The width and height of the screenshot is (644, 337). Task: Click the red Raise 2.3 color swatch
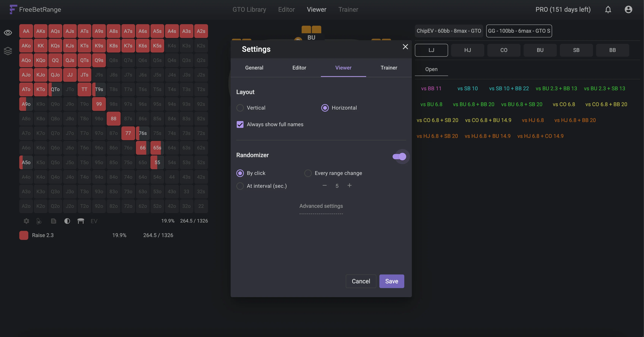(24, 235)
